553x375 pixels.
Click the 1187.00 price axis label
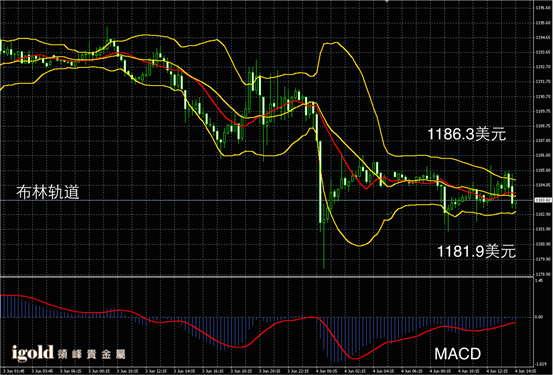[x=543, y=140]
